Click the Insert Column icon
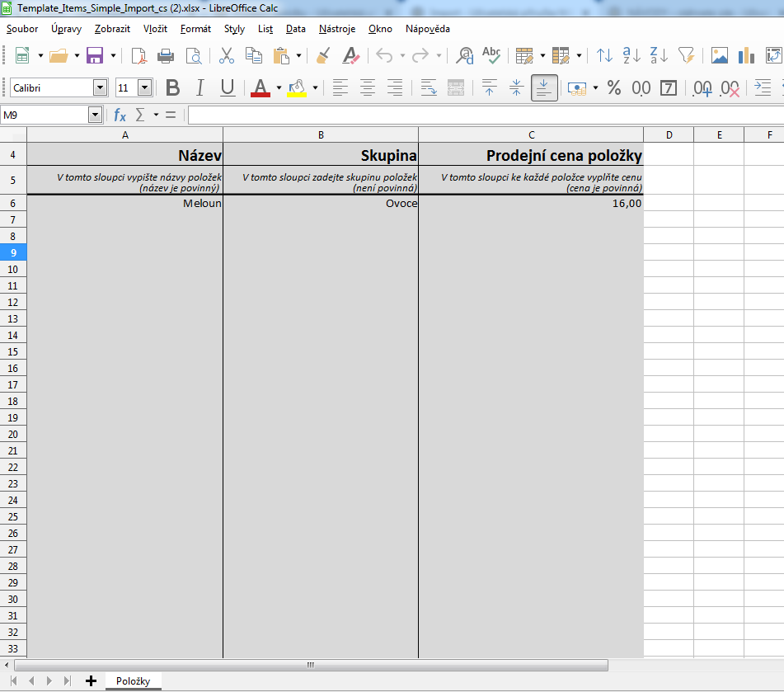The height and width of the screenshot is (692, 784). (x=561, y=55)
